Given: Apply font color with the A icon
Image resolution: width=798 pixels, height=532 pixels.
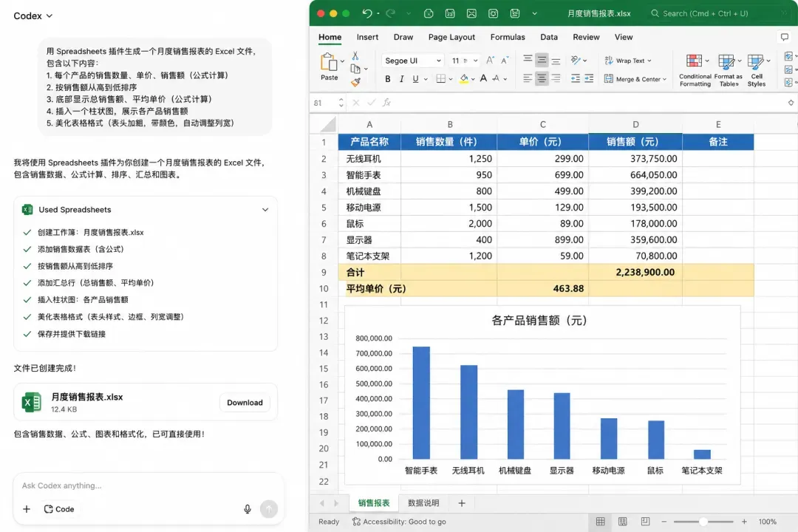Looking at the screenshot, I should point(483,78).
